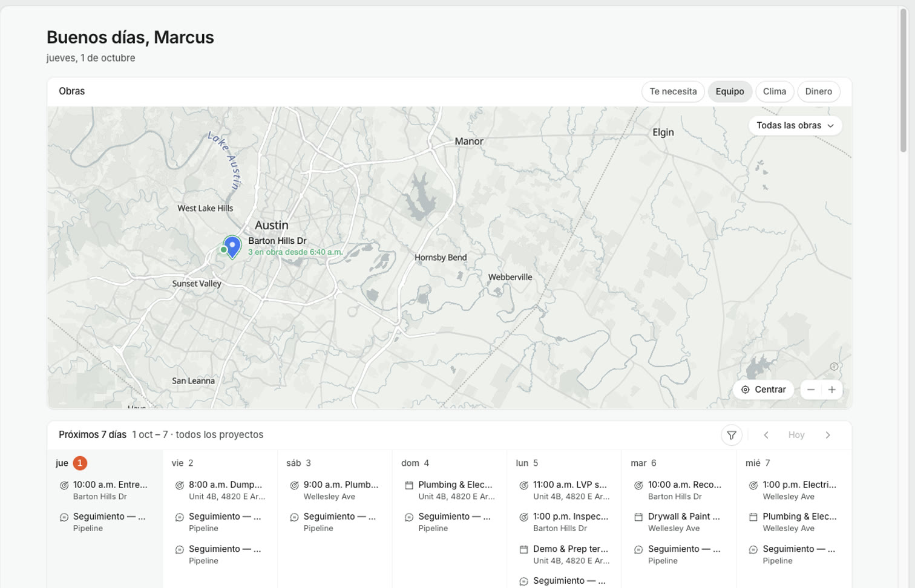
Task: Open Wednesday's Plumbing & Elec... phase
Action: coord(794,522)
